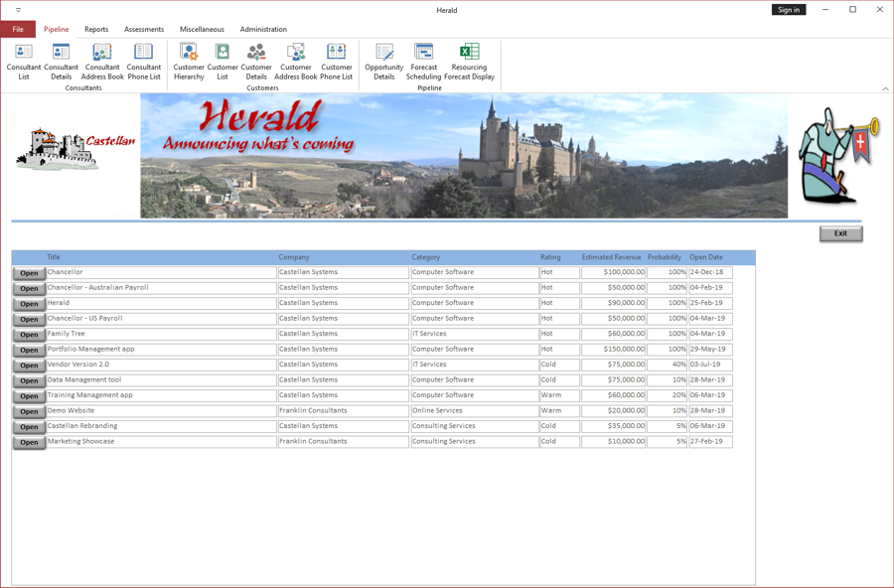Screen dimensions: 894x588
Task: Open the Customer Address Book
Action: [x=296, y=62]
